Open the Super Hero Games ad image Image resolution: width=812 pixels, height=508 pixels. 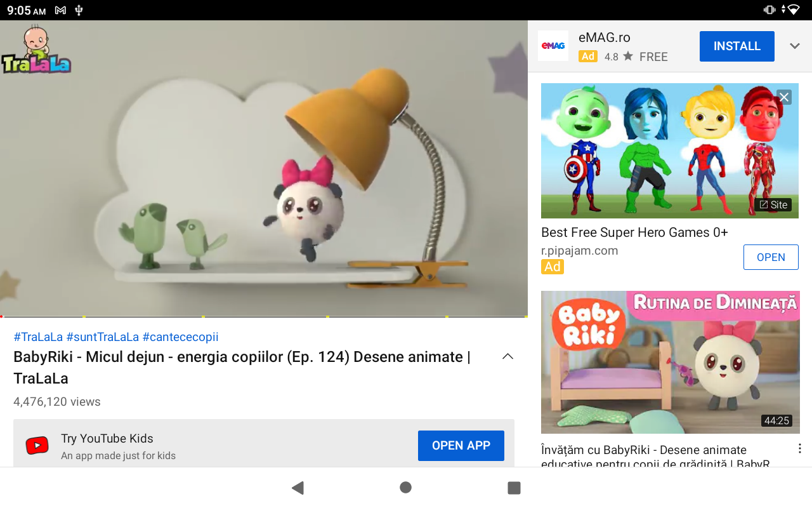point(669,150)
